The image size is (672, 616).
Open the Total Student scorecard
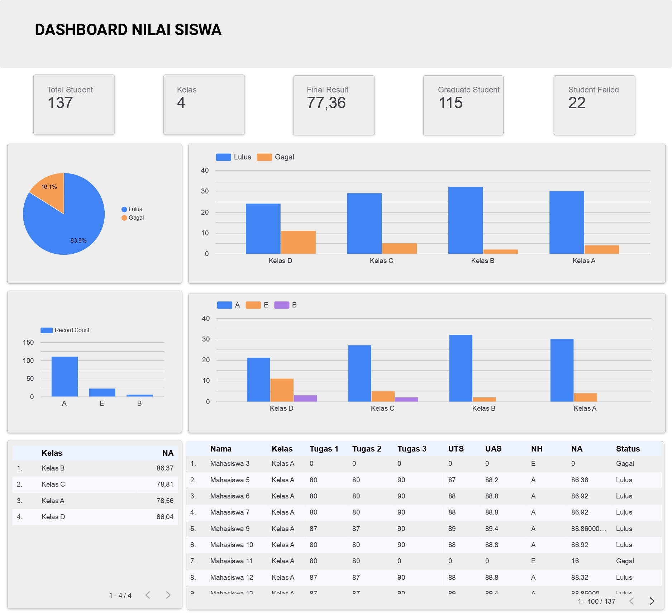coord(74,104)
